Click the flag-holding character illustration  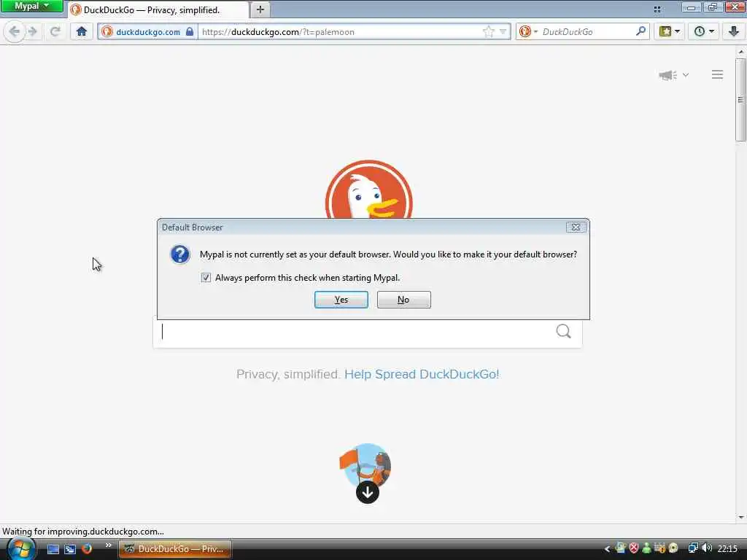pyautogui.click(x=365, y=463)
